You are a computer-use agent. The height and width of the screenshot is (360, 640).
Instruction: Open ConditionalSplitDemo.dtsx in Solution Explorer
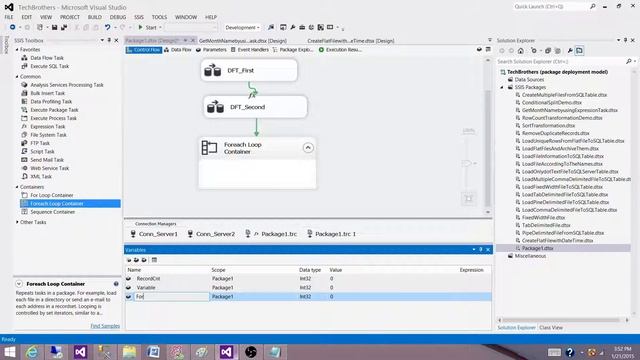click(x=551, y=102)
